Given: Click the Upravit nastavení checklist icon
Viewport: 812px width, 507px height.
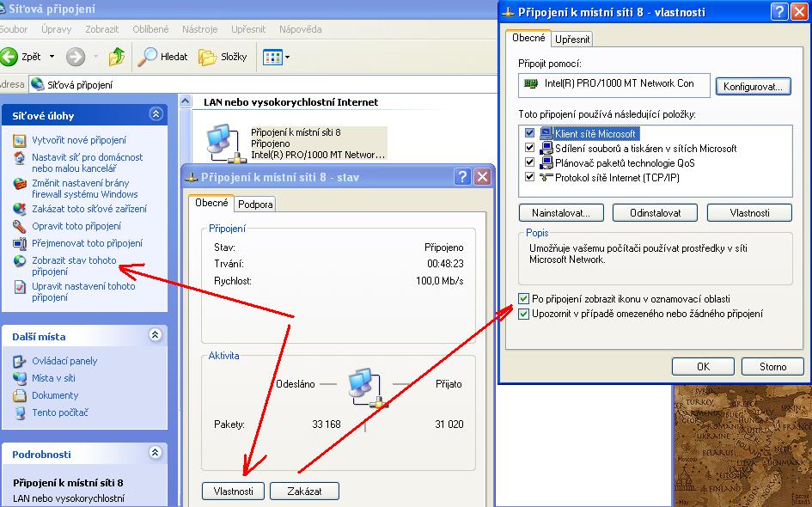Looking at the screenshot, I should (x=19, y=286).
